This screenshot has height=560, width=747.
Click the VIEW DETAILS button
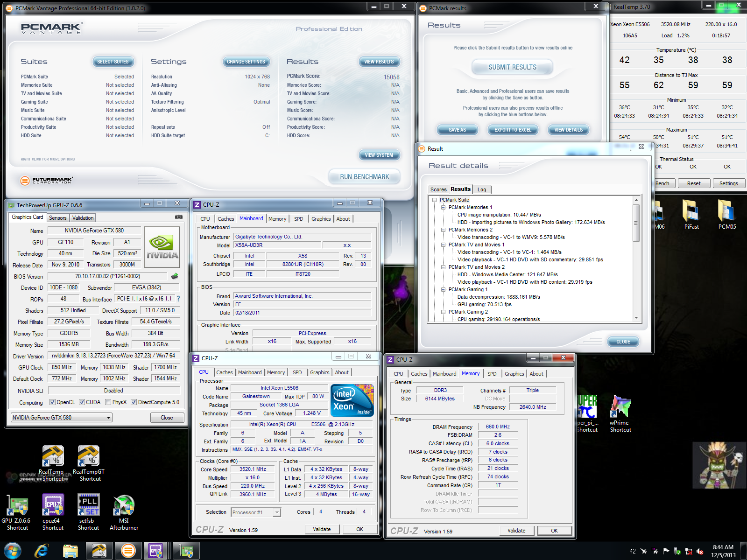point(568,130)
